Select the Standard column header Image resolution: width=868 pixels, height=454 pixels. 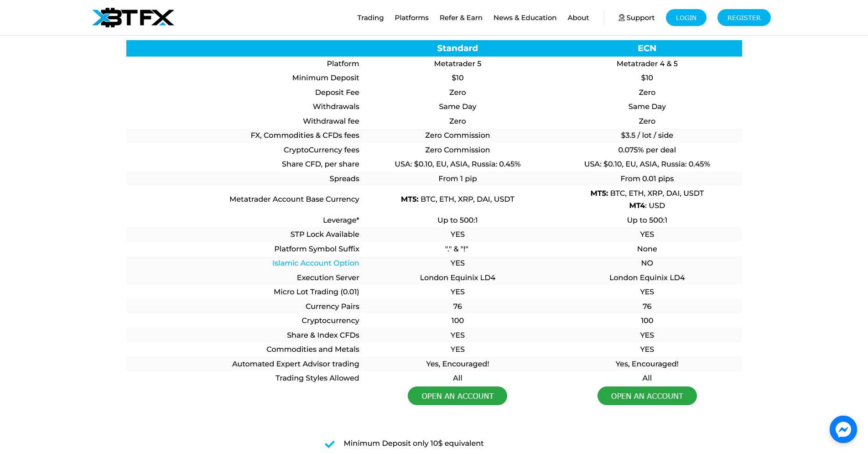[x=457, y=48]
